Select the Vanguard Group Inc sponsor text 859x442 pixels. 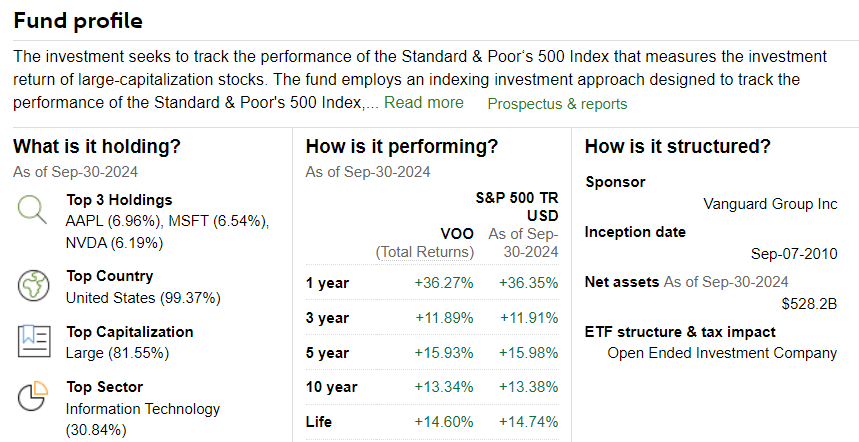click(770, 204)
